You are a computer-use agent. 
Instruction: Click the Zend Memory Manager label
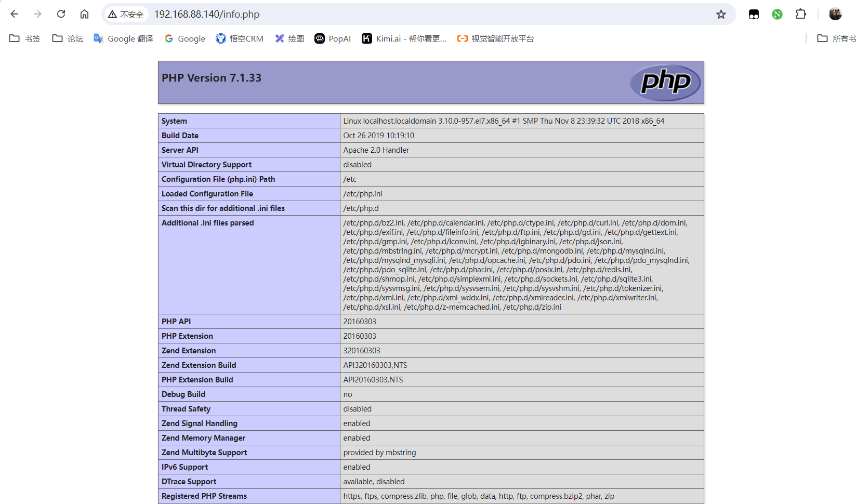[x=203, y=438]
